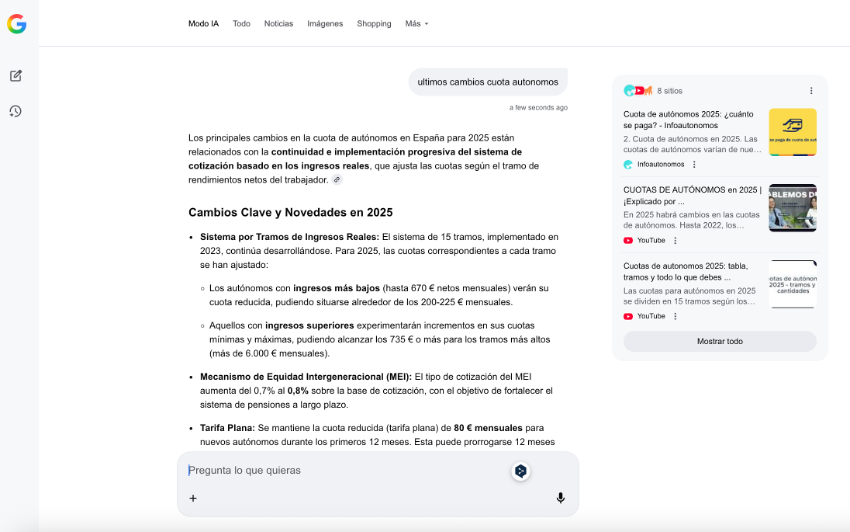Open the Shopping tab
This screenshot has width=850, height=532.
click(374, 23)
